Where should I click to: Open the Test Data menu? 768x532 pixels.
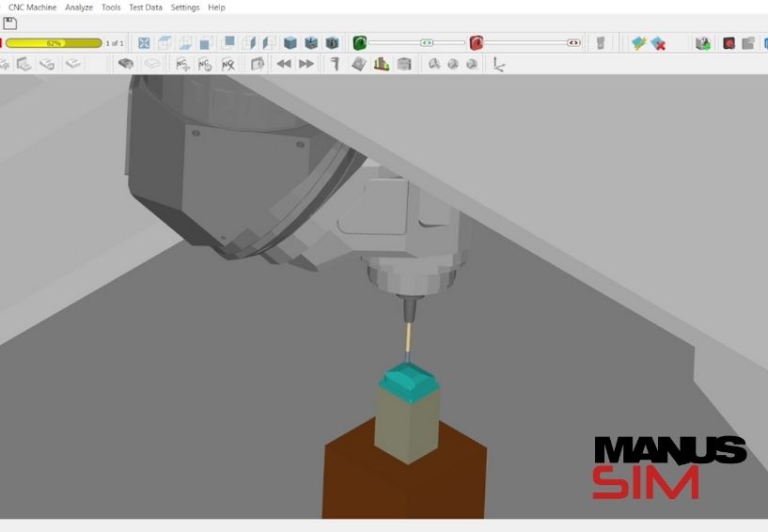(146, 8)
